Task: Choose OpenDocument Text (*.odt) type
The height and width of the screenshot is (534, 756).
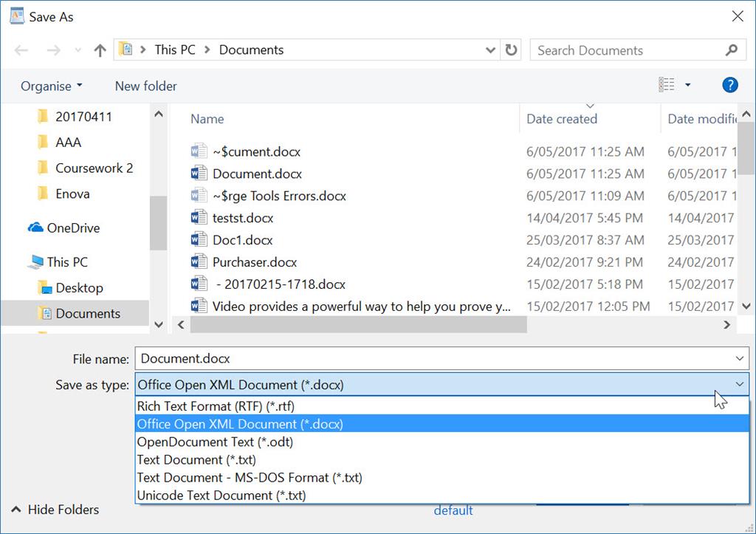Action: tap(442, 442)
